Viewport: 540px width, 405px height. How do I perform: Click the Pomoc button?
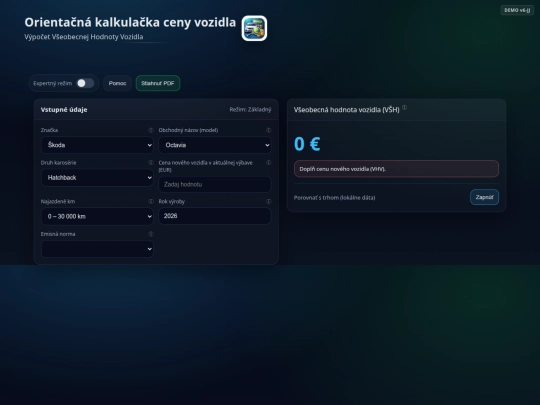pos(117,83)
